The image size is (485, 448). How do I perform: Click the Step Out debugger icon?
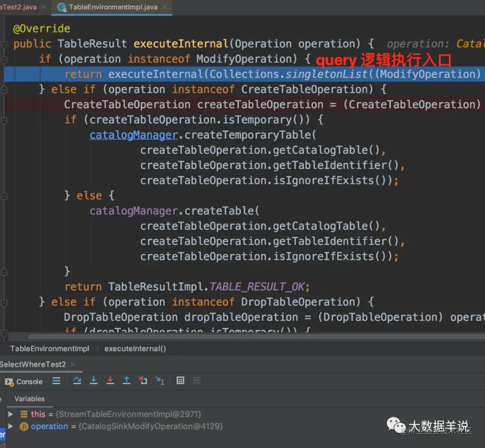point(127,381)
